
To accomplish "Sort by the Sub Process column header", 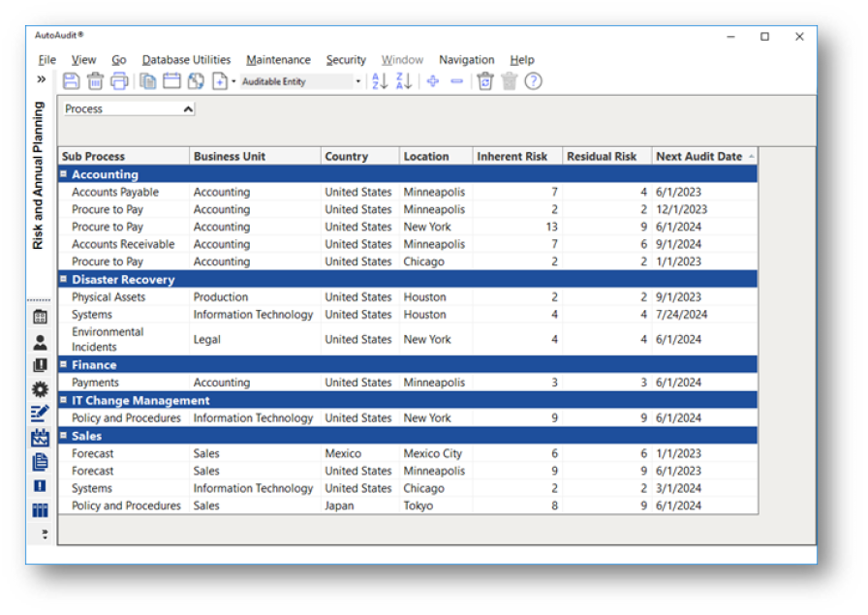I will pos(124,156).
